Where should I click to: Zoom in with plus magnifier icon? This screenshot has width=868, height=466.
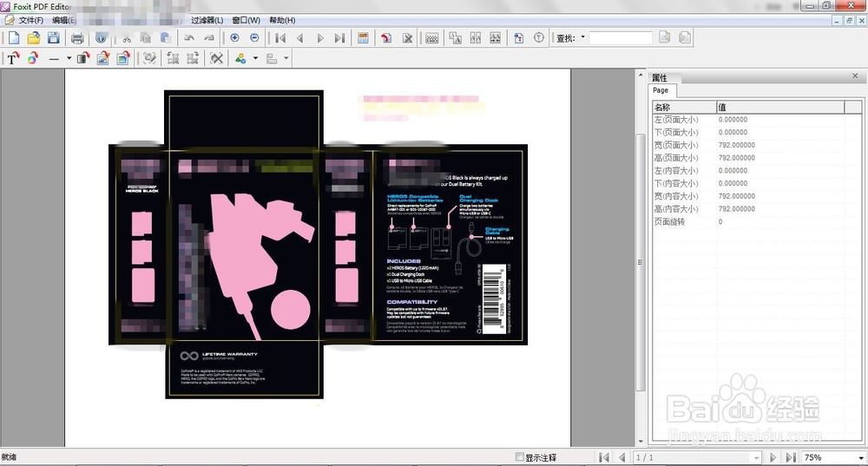[234, 37]
